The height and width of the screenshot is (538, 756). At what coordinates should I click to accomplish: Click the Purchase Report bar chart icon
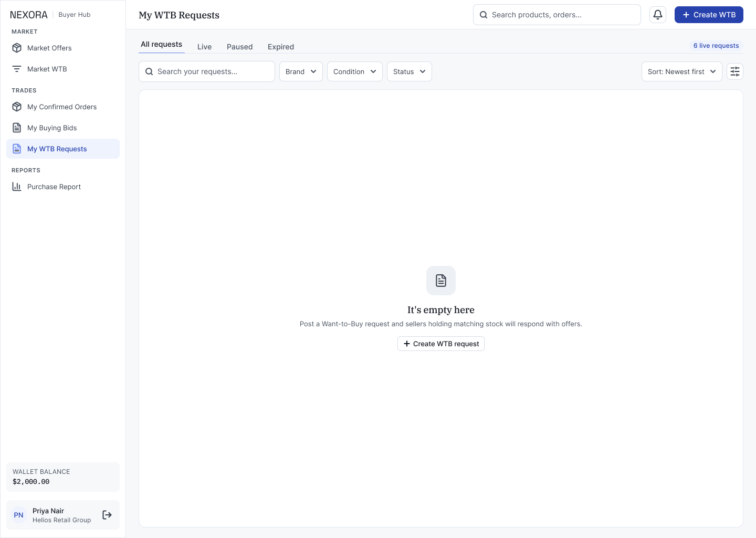pos(17,187)
